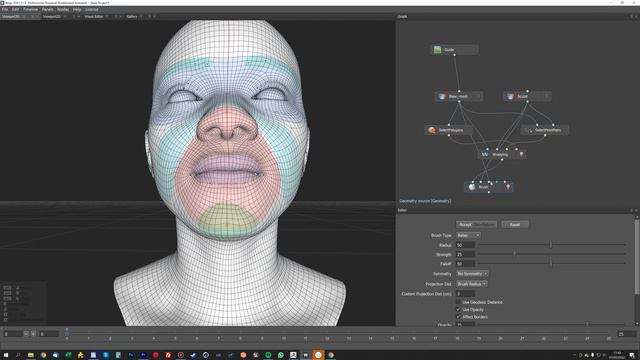This screenshot has height=360, width=640.
Task: Open the File menu
Action: [x=5, y=9]
